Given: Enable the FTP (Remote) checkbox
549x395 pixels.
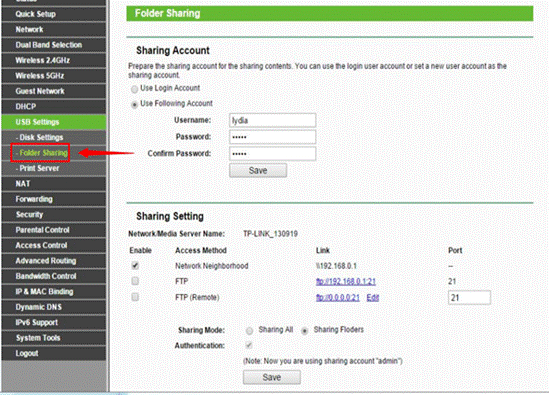Looking at the screenshot, I should pyautogui.click(x=135, y=297).
